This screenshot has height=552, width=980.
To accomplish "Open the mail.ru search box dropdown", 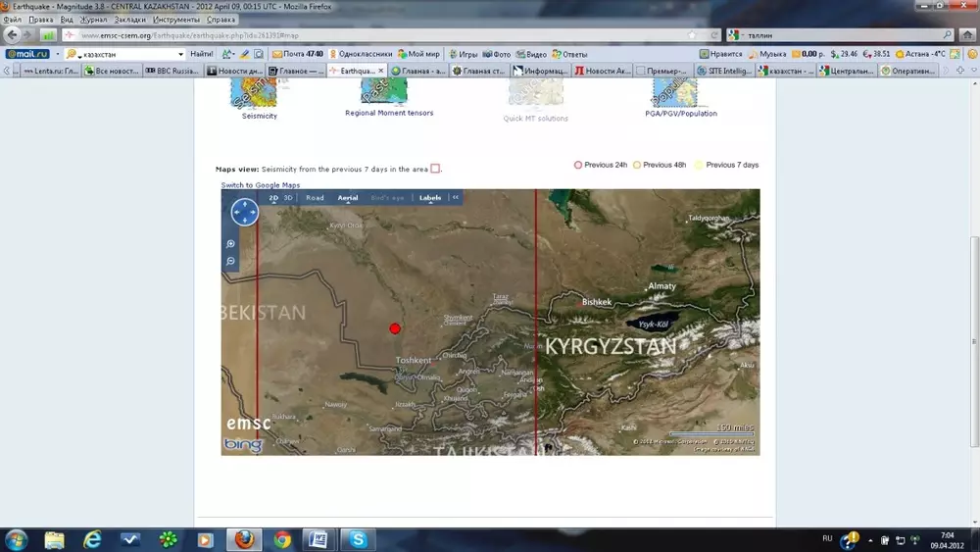I will coord(180,54).
